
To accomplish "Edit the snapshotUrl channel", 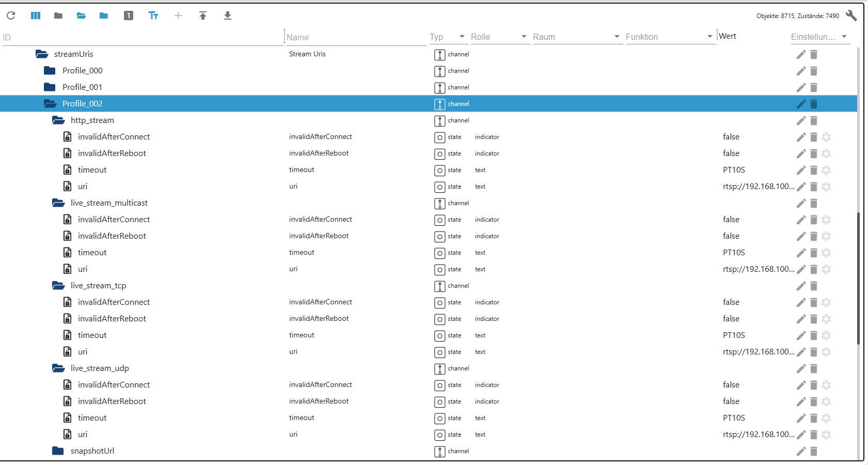I will pos(801,451).
